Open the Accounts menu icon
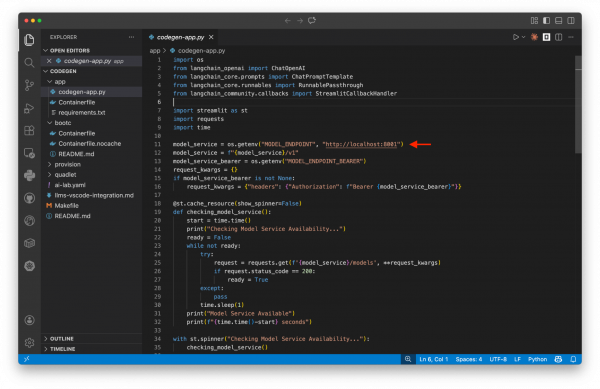Viewport: 600px width, 389px height. coord(29,320)
